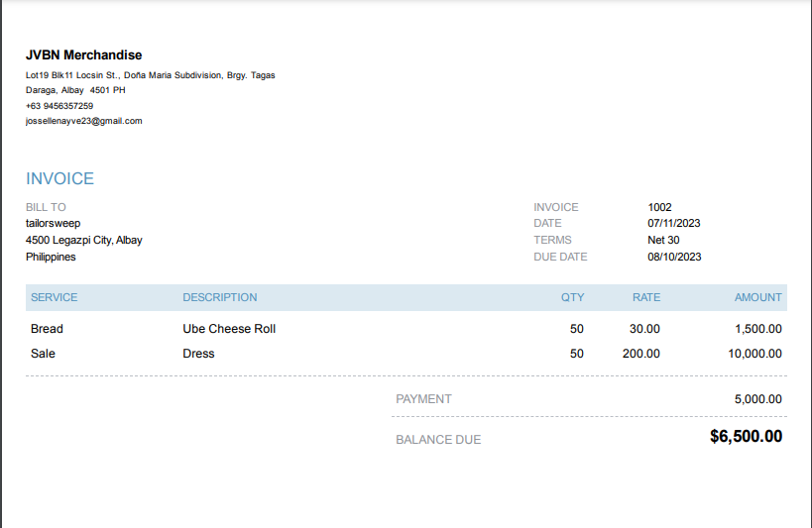
Task: Click the QTY column header
Action: [573, 297]
